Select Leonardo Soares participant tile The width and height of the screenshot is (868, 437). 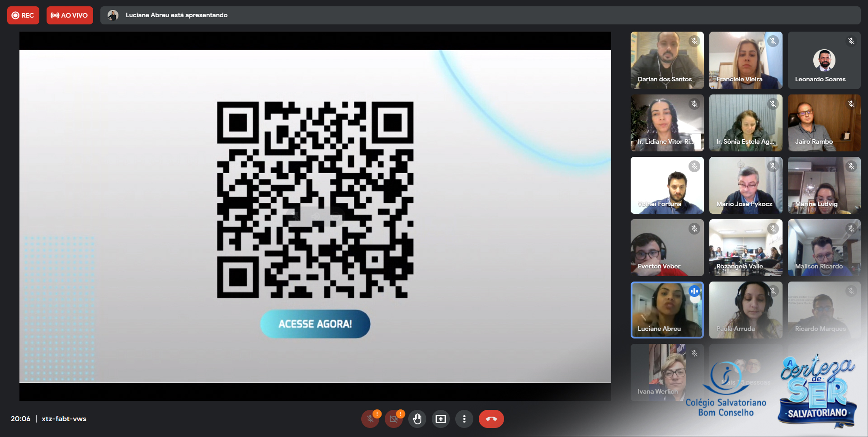tap(824, 60)
